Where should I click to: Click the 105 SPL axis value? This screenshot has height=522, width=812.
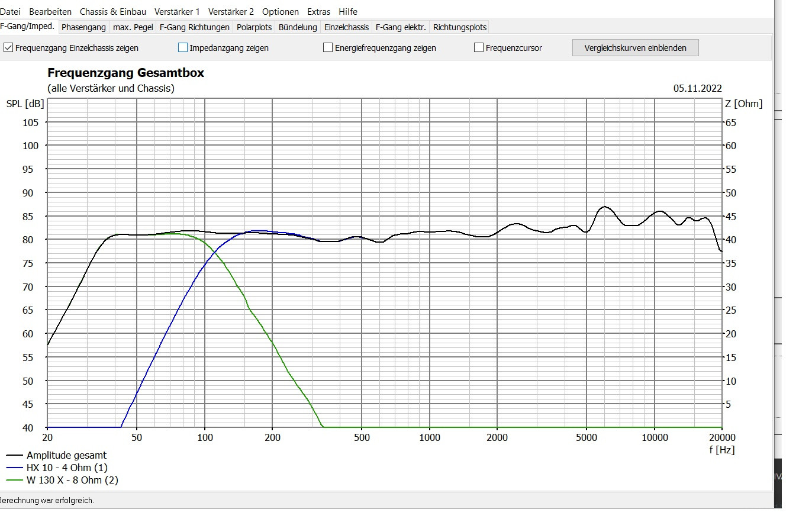click(31, 123)
